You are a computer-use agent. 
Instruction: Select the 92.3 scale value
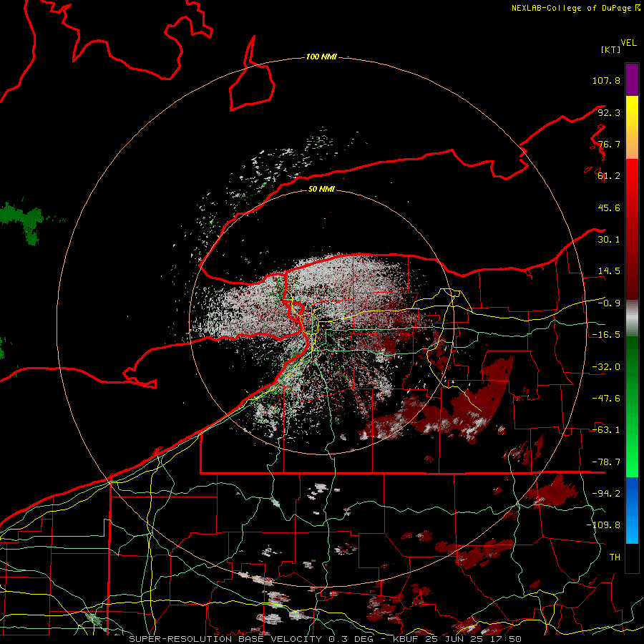tap(609, 112)
